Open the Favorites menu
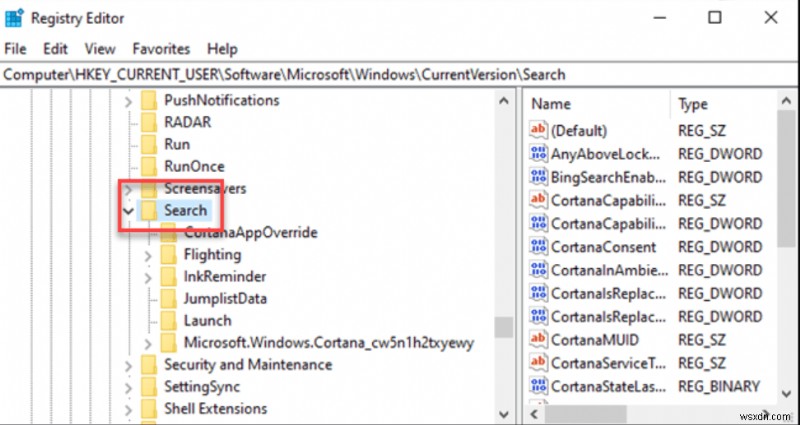This screenshot has height=425, width=800. [161, 49]
